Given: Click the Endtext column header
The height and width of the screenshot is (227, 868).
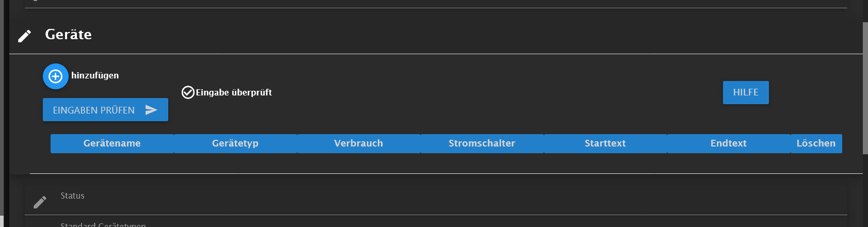Looking at the screenshot, I should (x=729, y=143).
